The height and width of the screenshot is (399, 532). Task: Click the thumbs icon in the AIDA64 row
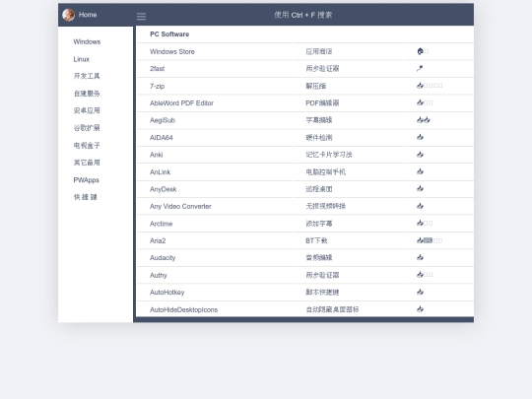[420, 137]
